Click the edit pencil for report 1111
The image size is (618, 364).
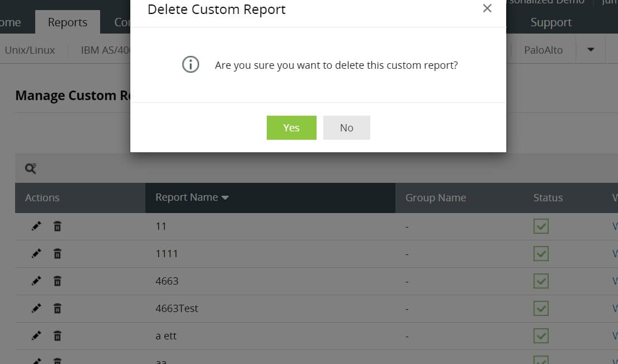pos(36,253)
